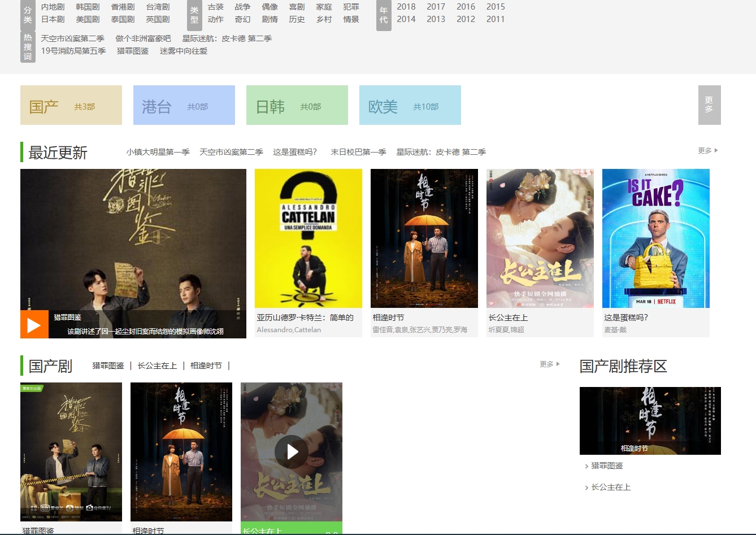The width and height of the screenshot is (756, 535).
Task: Choose the 家庭 genre
Action: click(x=324, y=7)
